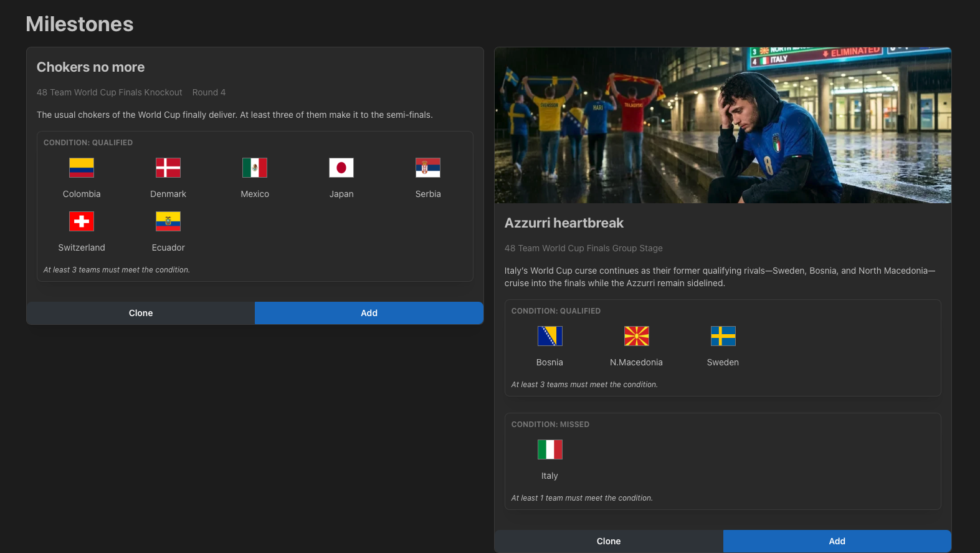Image resolution: width=980 pixels, height=553 pixels.
Task: Clone the Azzurri heartbreak milestone
Action: 609,541
